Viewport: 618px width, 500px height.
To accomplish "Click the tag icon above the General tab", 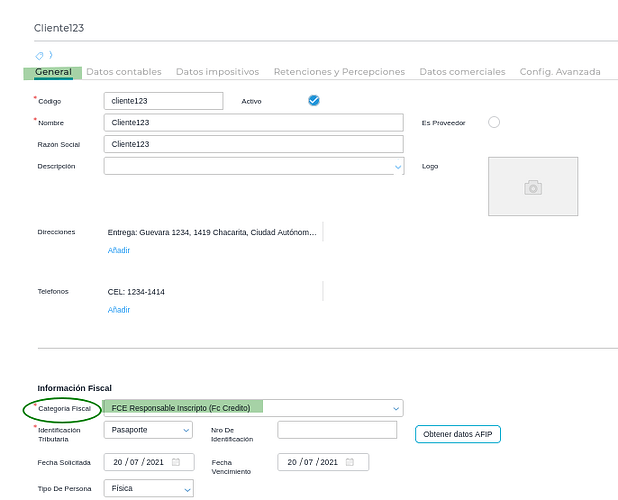I will [x=40, y=55].
